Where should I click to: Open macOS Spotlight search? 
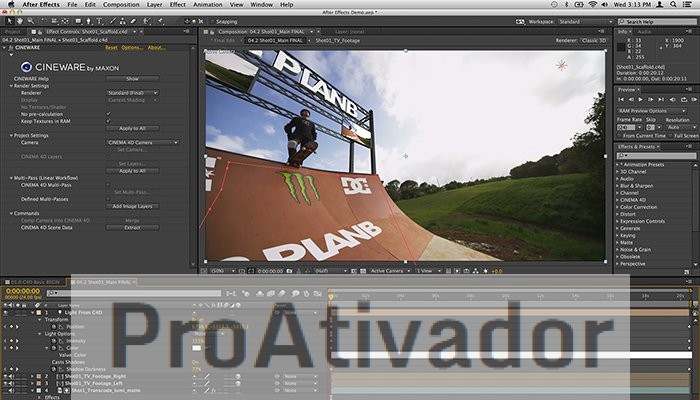tap(673, 4)
